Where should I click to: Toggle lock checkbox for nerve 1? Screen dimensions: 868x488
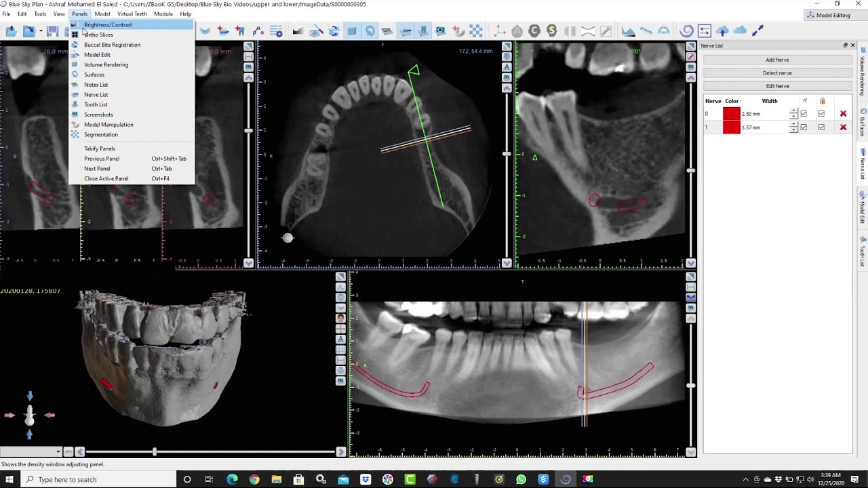821,127
